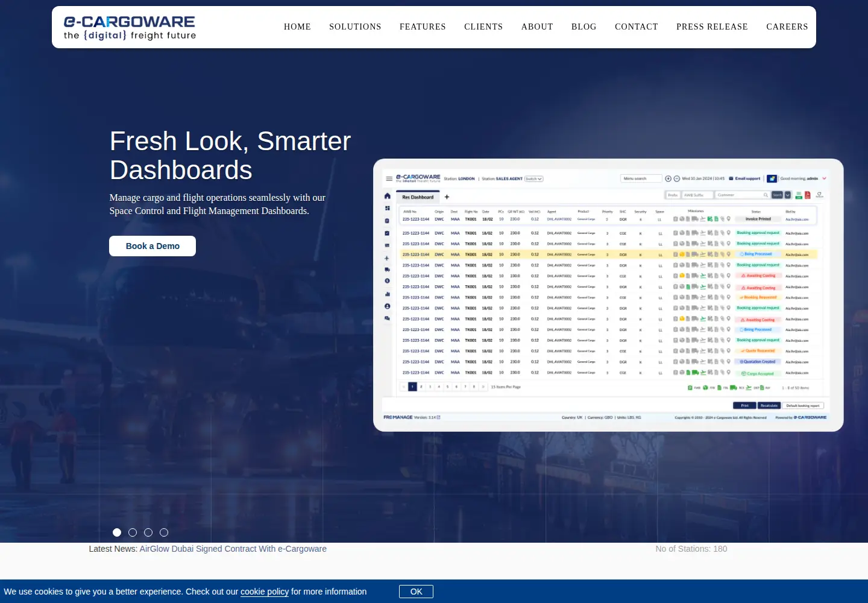Switch to the second slide dot

click(x=133, y=532)
